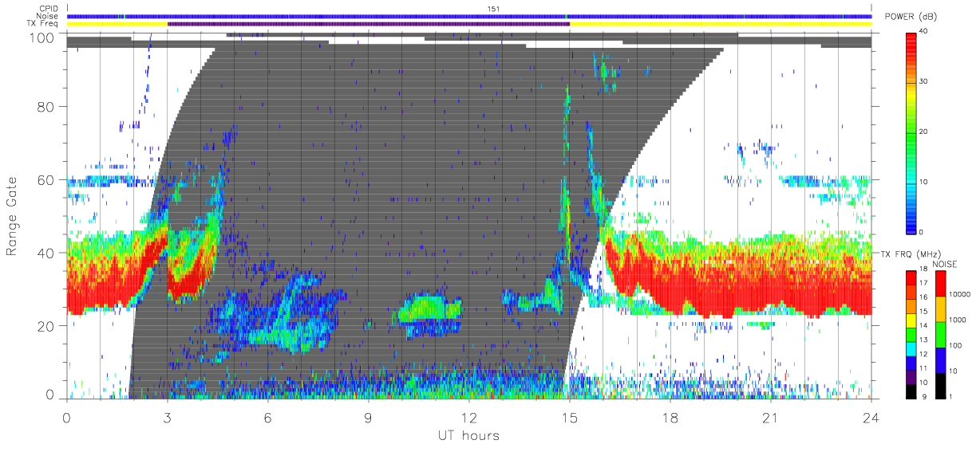Click the 'CPID' label at top left

point(50,9)
